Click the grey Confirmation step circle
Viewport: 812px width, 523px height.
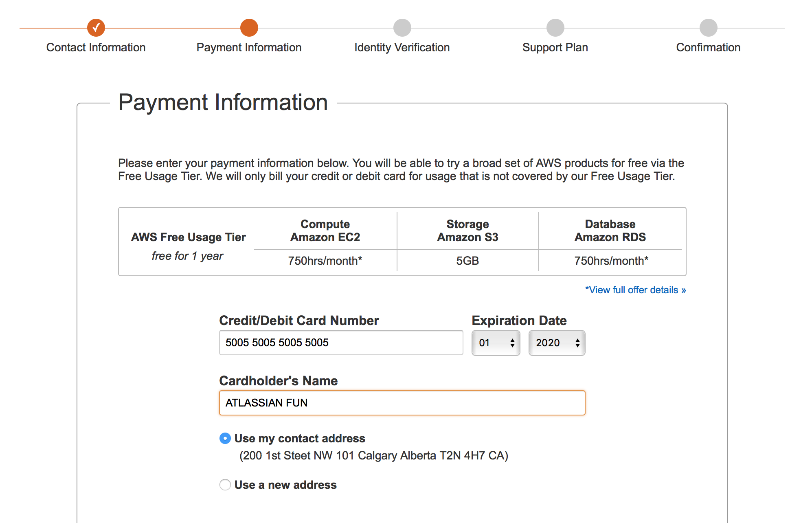pyautogui.click(x=709, y=28)
